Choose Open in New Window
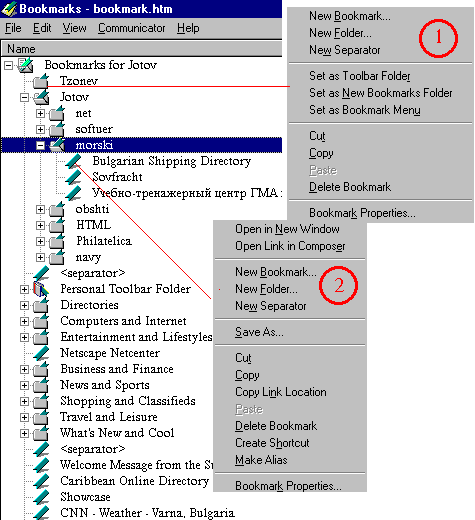 coord(287,229)
